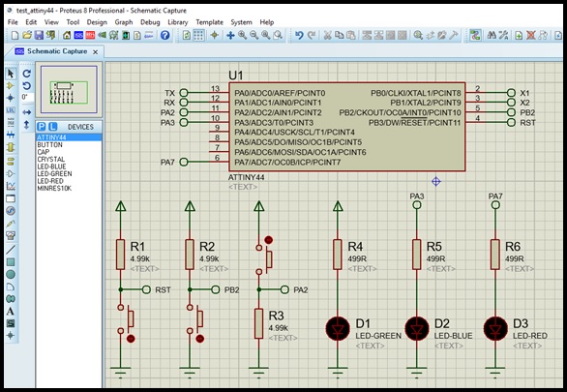Select the wire label mode tool

11,110
